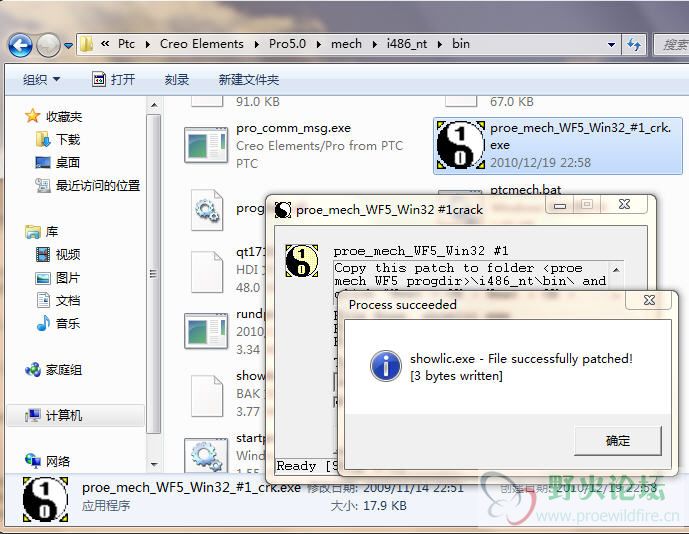Image resolution: width=689 pixels, height=534 pixels.
Task: Select 库 in navigation pane
Action: coord(51,231)
